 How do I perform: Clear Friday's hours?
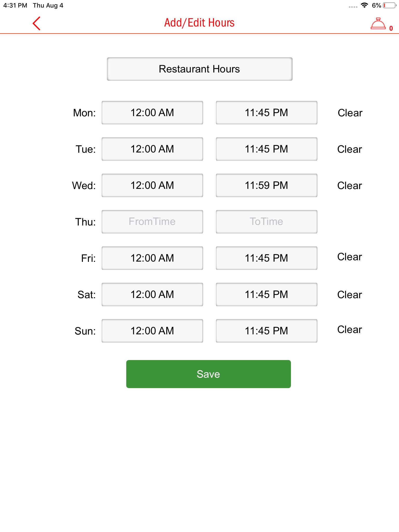coord(349,257)
